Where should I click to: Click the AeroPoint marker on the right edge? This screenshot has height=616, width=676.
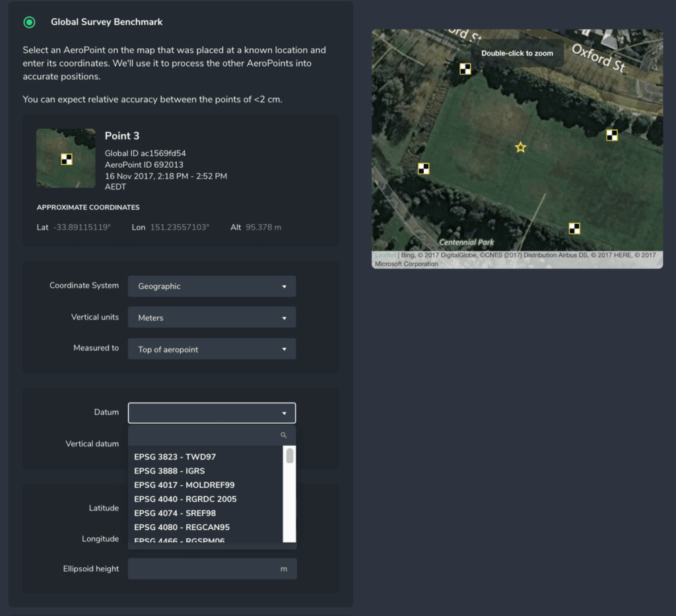[x=611, y=135]
